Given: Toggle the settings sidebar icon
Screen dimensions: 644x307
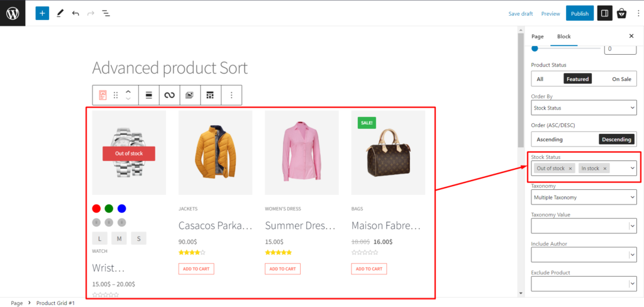Looking at the screenshot, I should [x=604, y=13].
